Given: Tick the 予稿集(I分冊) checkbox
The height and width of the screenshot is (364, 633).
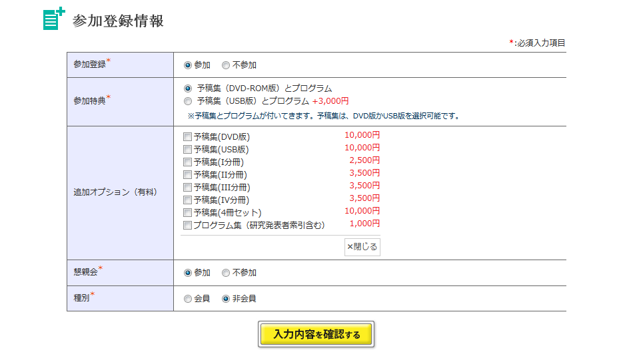Looking at the screenshot, I should (187, 162).
